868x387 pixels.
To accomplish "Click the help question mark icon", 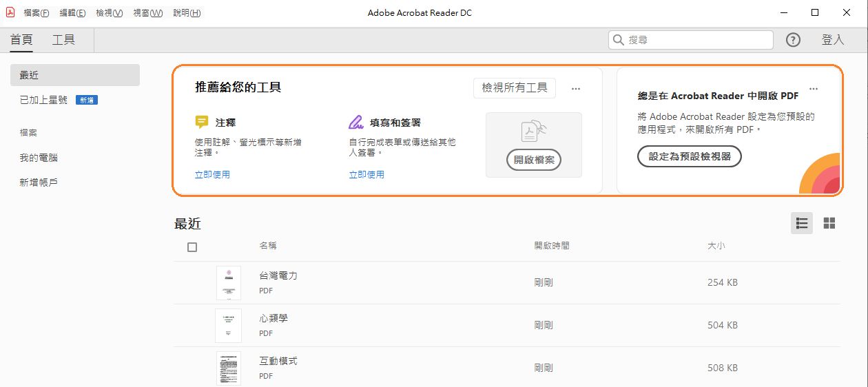I will click(793, 40).
